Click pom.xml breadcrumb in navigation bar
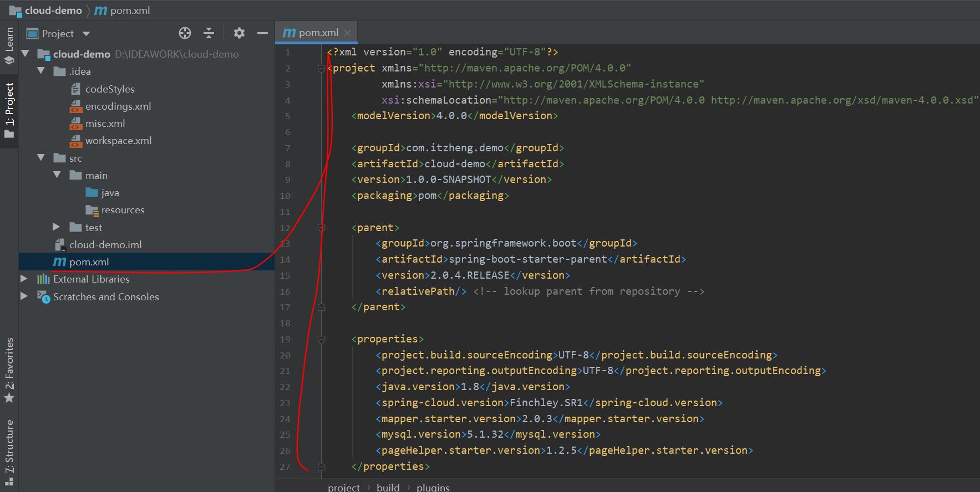980x492 pixels. click(130, 11)
